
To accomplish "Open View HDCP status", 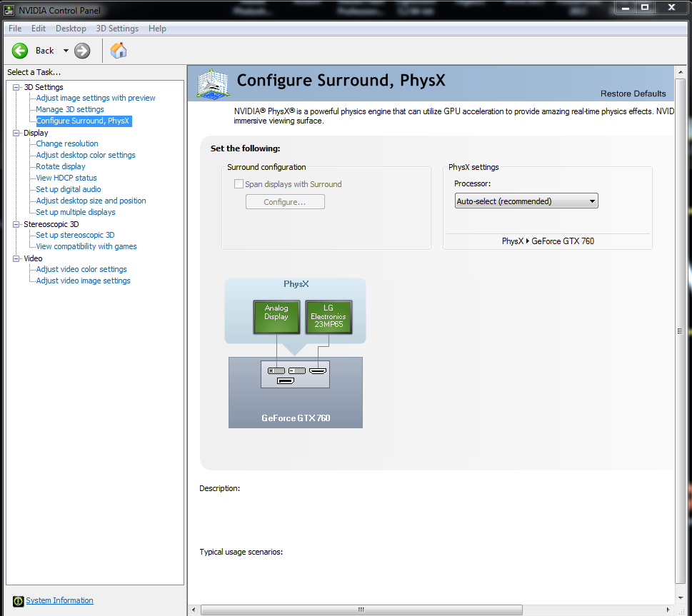I will click(66, 178).
